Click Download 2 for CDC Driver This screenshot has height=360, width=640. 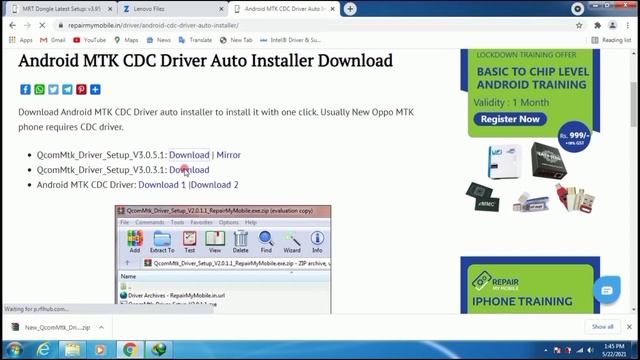[215, 185]
